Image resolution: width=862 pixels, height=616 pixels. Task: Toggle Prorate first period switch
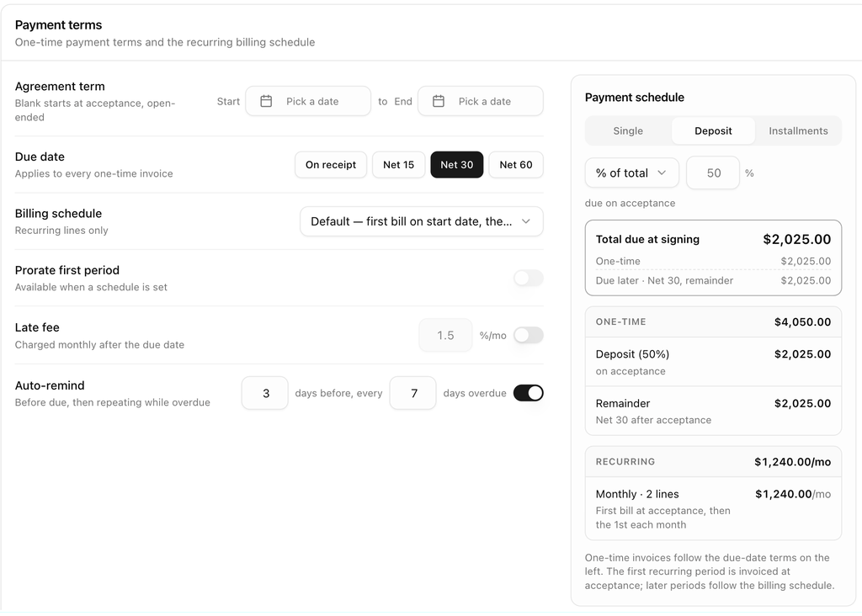pos(529,278)
